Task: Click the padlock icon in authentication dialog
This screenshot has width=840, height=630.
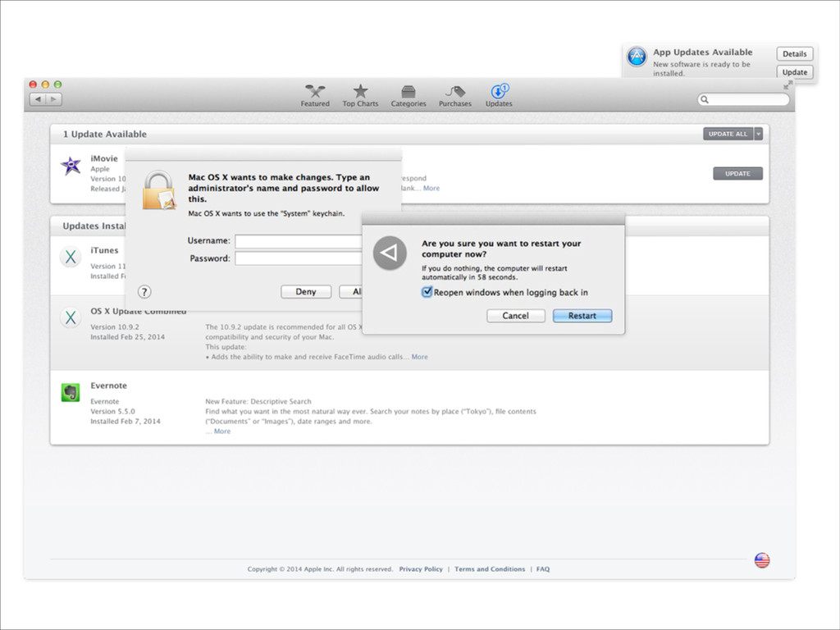Action: pyautogui.click(x=158, y=190)
